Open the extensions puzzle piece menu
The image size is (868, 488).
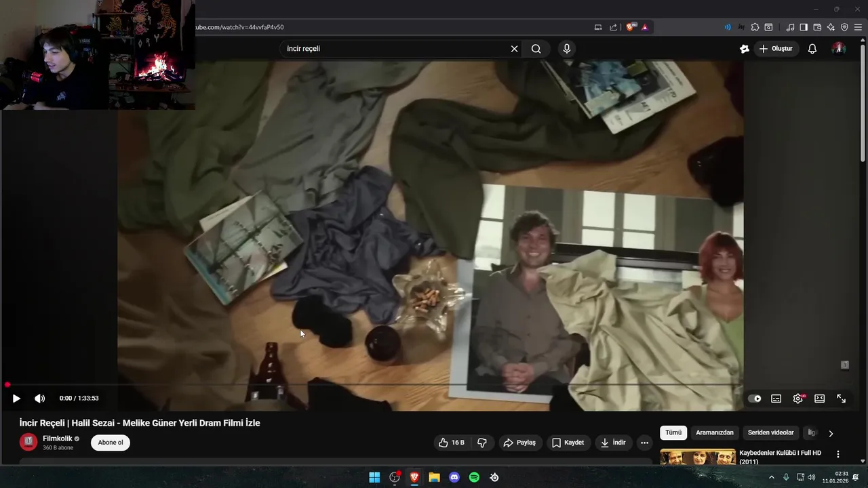coord(755,27)
